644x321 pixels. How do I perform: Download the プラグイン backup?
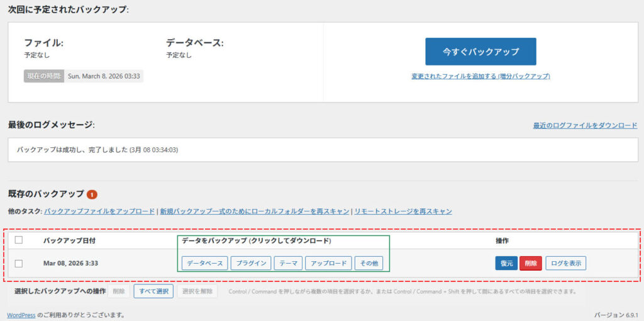250,264
